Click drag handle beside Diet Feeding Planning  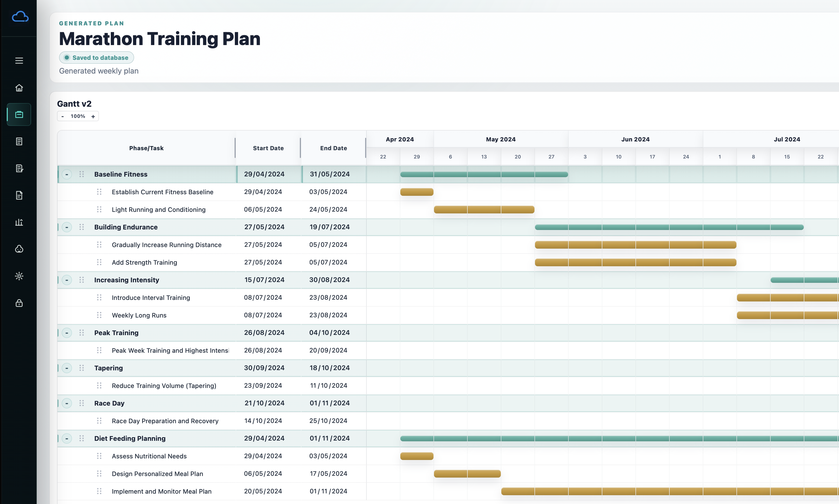click(82, 438)
